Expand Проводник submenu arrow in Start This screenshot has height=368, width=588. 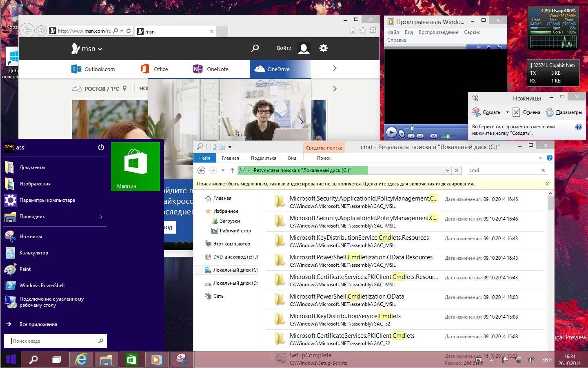click(101, 217)
